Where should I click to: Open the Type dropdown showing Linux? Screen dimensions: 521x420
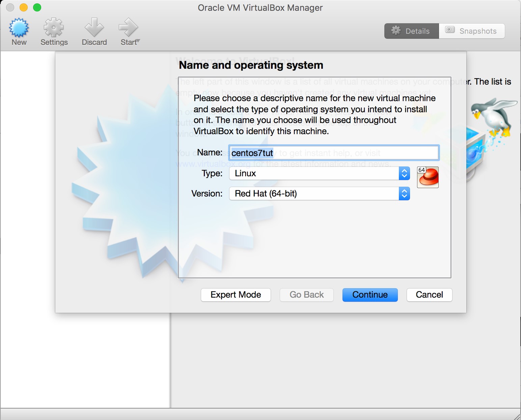(314, 173)
